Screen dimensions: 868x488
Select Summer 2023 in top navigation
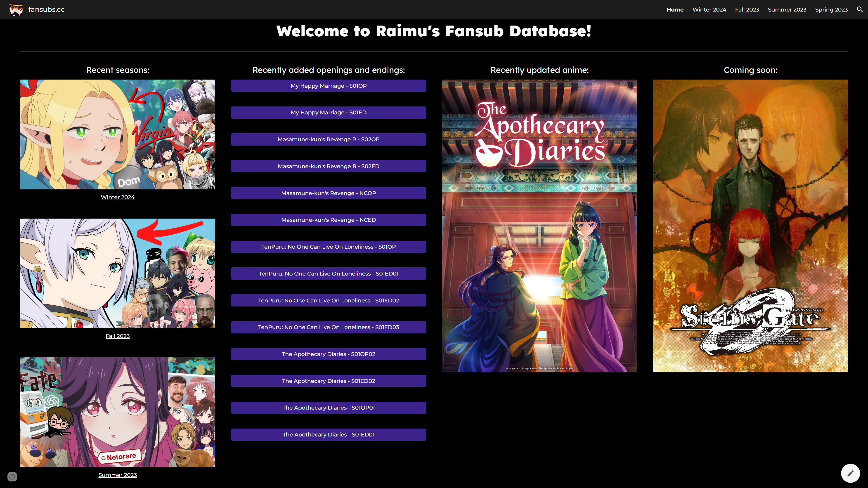point(787,9)
